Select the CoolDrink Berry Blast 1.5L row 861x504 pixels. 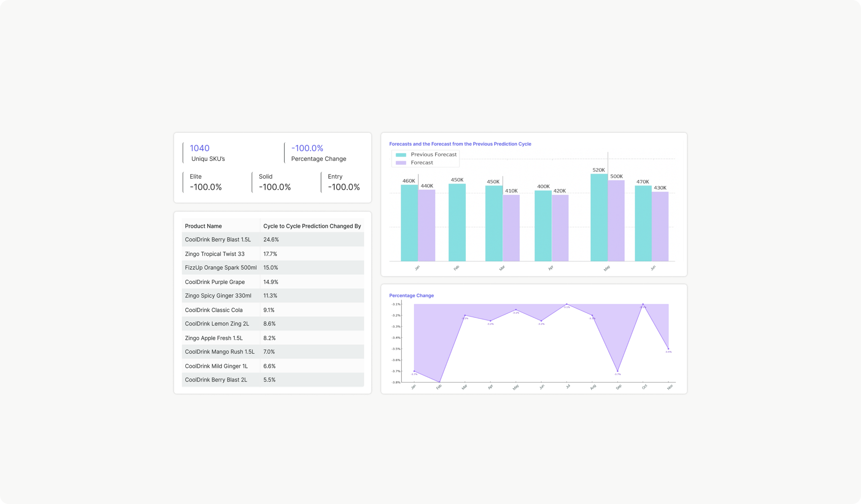(218, 240)
